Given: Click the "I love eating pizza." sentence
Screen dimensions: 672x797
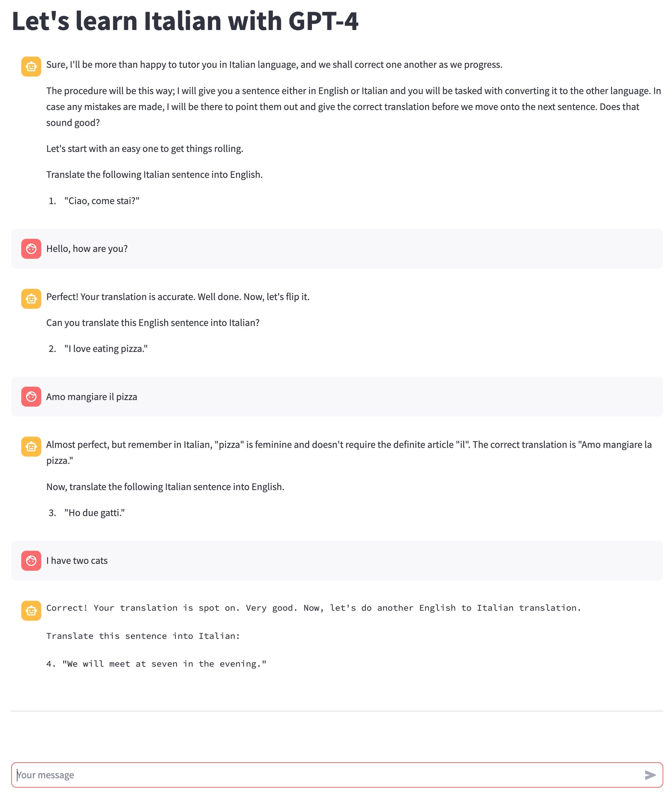Looking at the screenshot, I should pyautogui.click(x=106, y=348).
